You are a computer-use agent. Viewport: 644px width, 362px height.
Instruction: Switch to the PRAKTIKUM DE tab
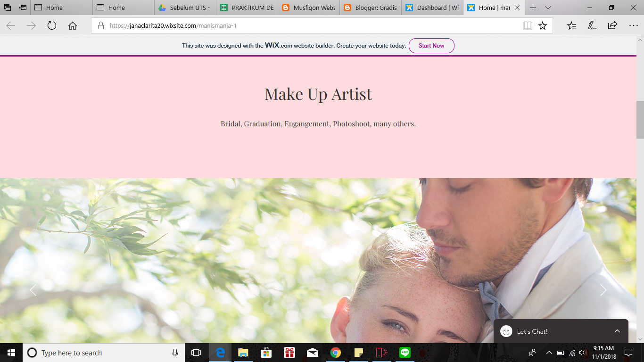(x=248, y=8)
